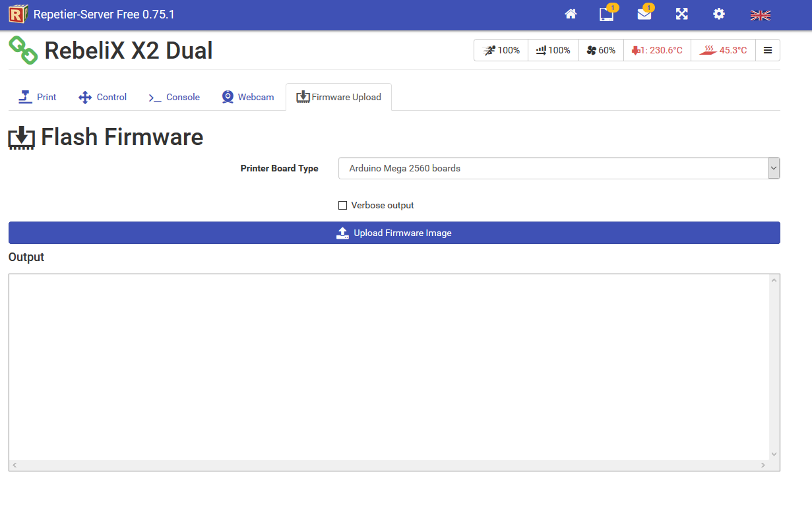
Task: Open the 100% flow multiplier control
Action: point(553,50)
